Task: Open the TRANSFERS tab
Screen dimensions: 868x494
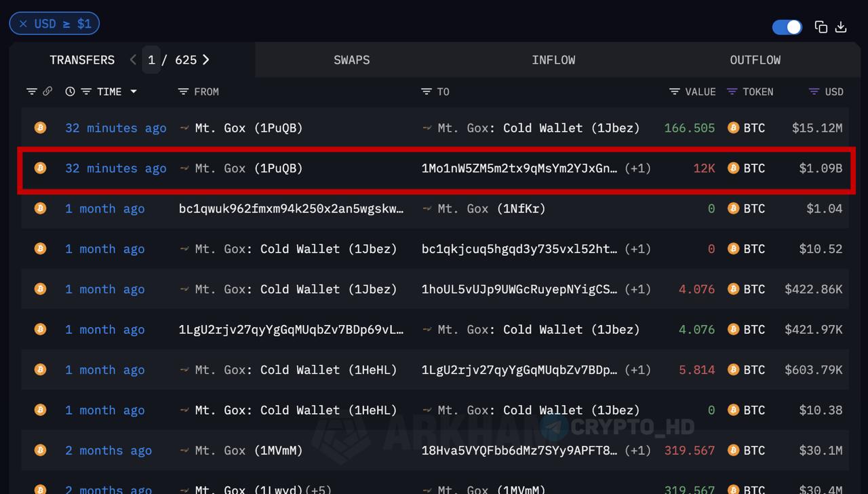Action: [x=82, y=60]
